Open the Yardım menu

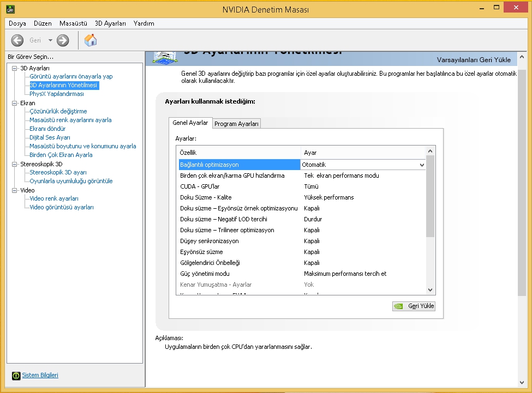click(144, 23)
